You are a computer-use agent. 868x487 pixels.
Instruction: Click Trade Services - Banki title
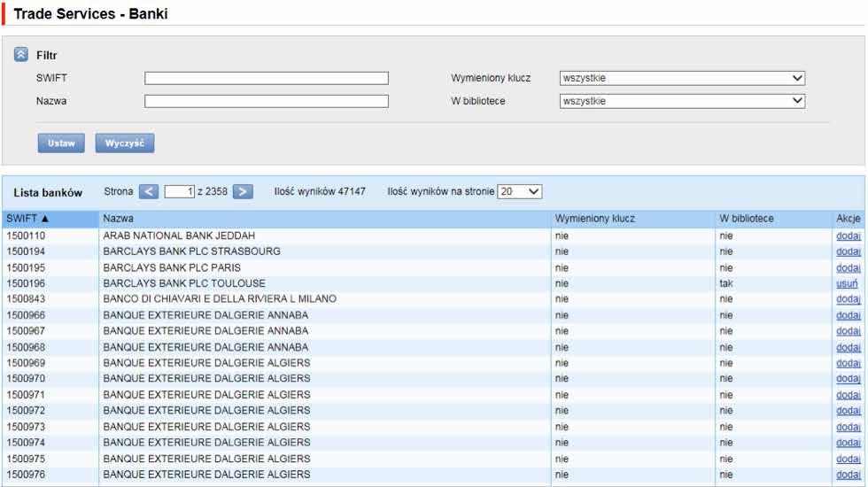point(90,14)
